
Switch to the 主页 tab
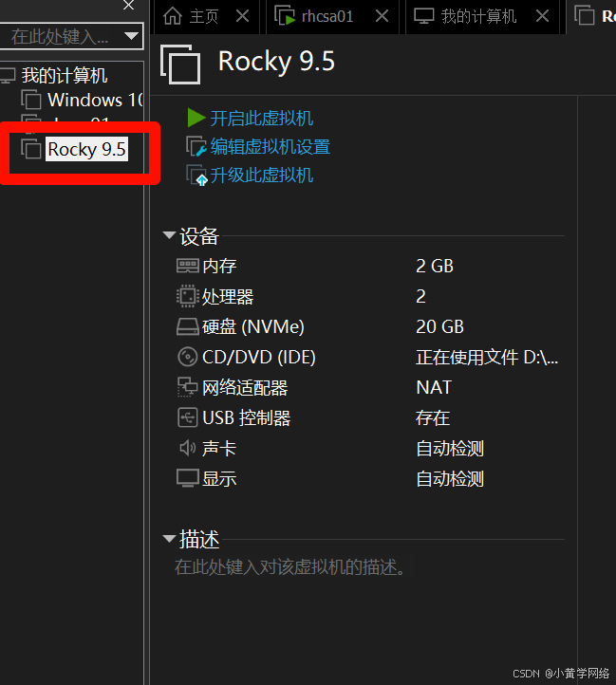coord(207,16)
